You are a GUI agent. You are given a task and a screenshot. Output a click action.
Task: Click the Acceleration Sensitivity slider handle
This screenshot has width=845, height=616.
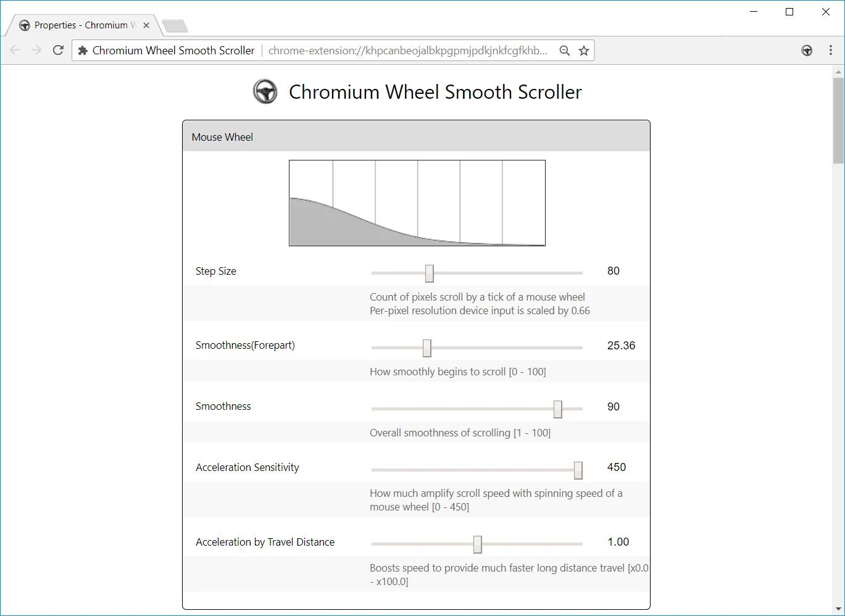578,470
